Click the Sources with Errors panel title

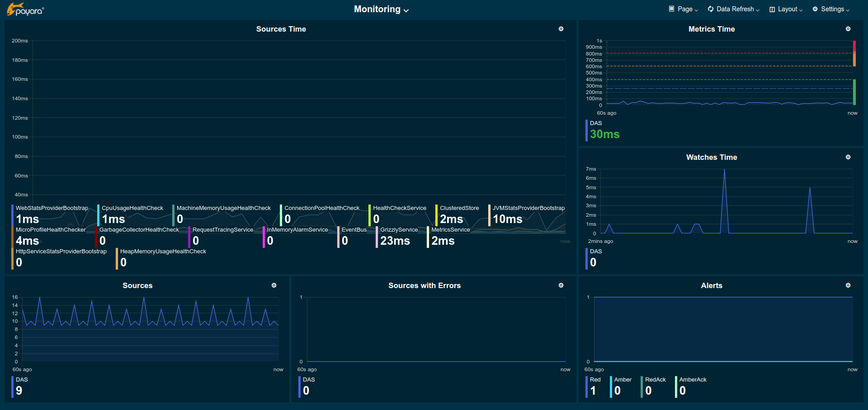click(x=424, y=285)
